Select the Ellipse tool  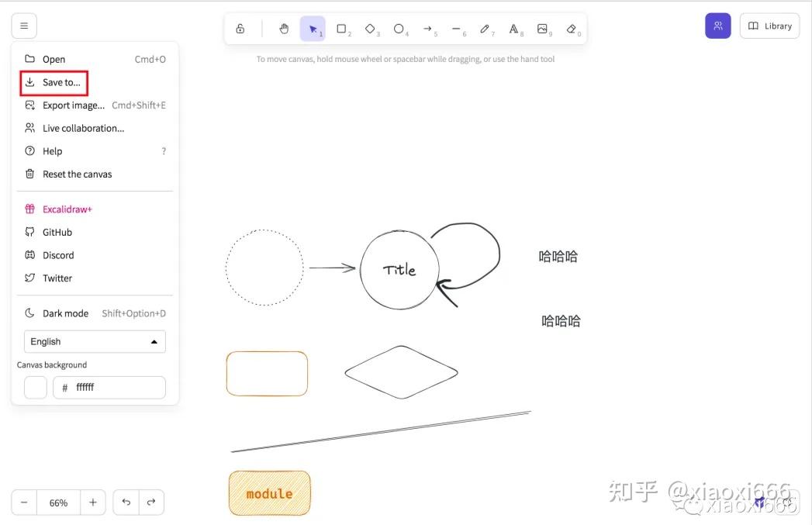[x=400, y=28]
